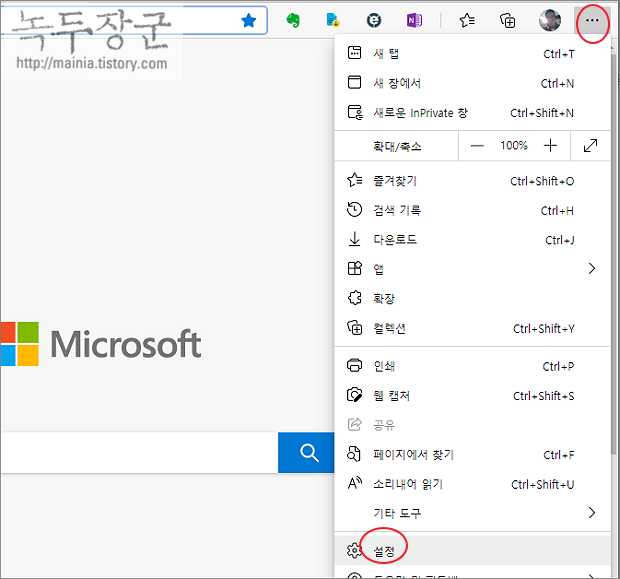
Task: Click the read aloud 'A' icon
Action: 355,483
